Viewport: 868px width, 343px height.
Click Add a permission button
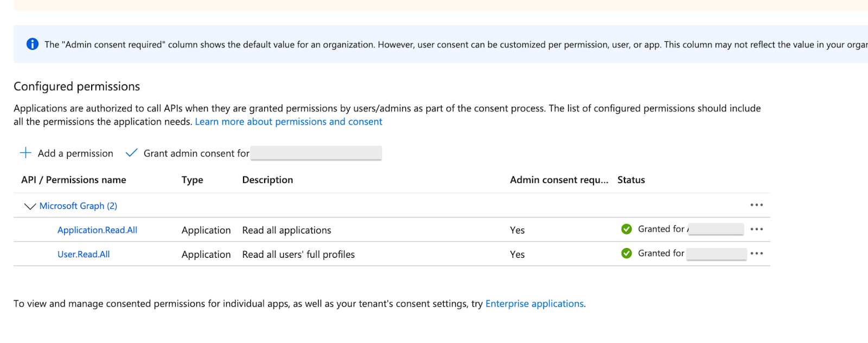75,154
